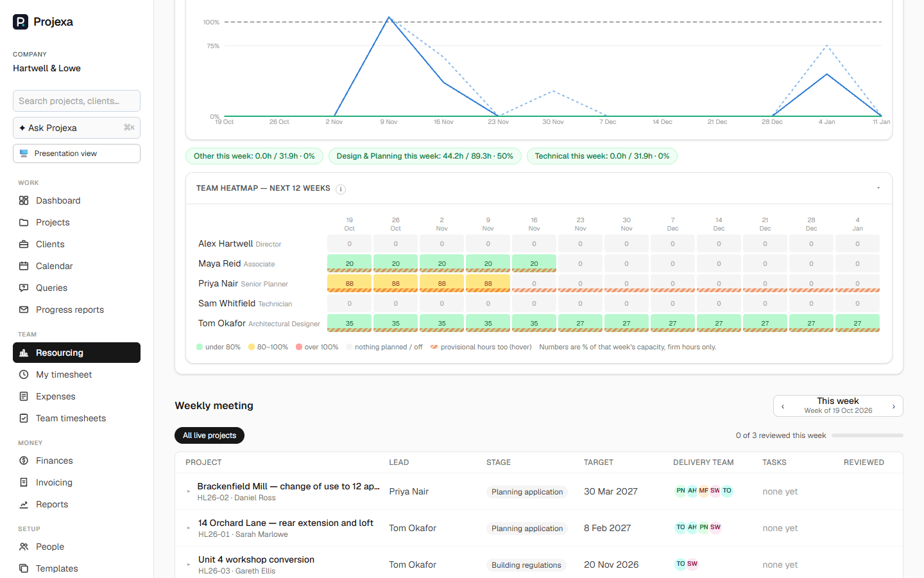The height and width of the screenshot is (578, 924).
Task: Open the Dashboard icon in sidebar
Action: point(24,200)
